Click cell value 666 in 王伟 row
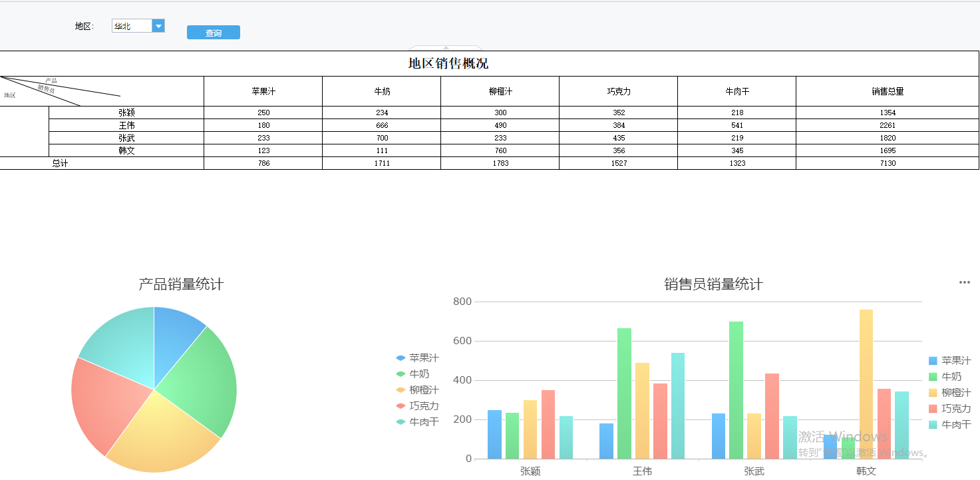980x480 pixels. coord(382,125)
